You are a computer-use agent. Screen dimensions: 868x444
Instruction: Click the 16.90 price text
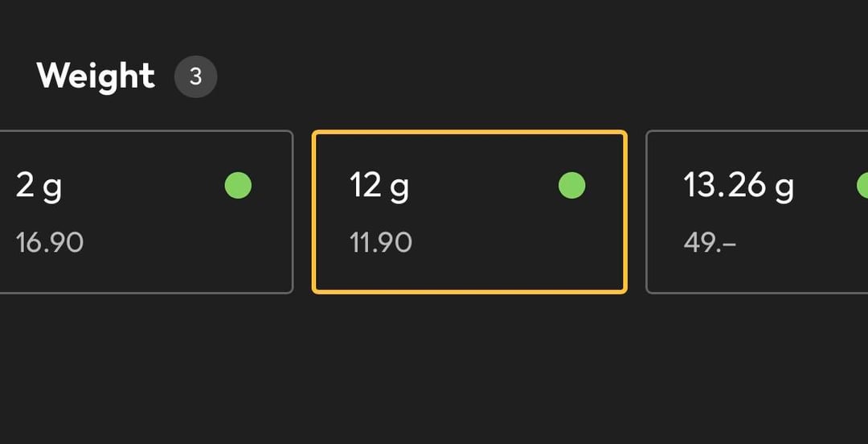(x=50, y=242)
